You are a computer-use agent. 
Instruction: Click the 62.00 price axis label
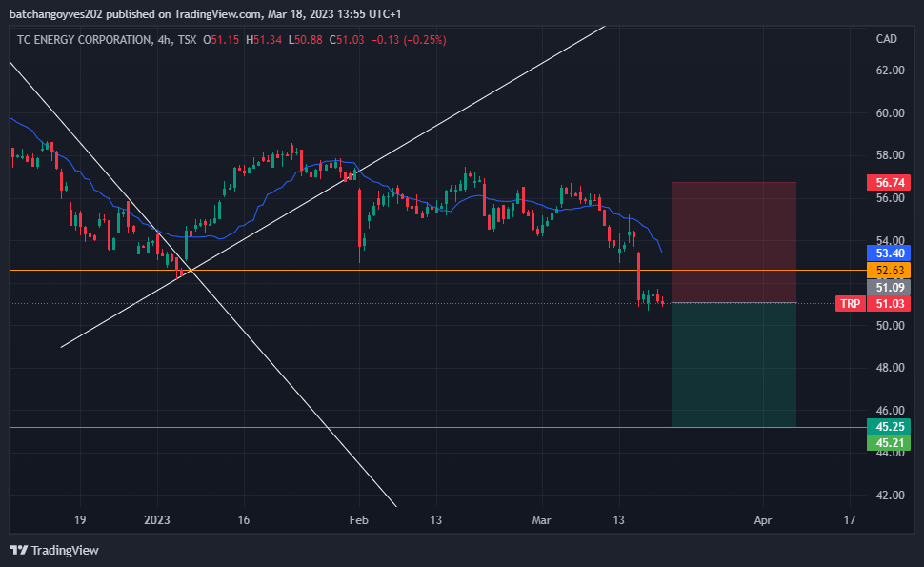[x=890, y=71]
